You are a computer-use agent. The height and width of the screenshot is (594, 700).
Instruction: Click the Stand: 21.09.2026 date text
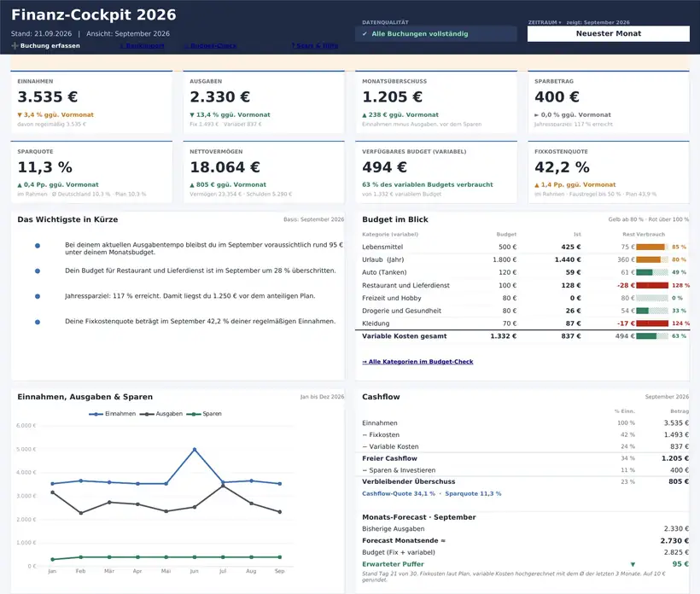(x=41, y=33)
